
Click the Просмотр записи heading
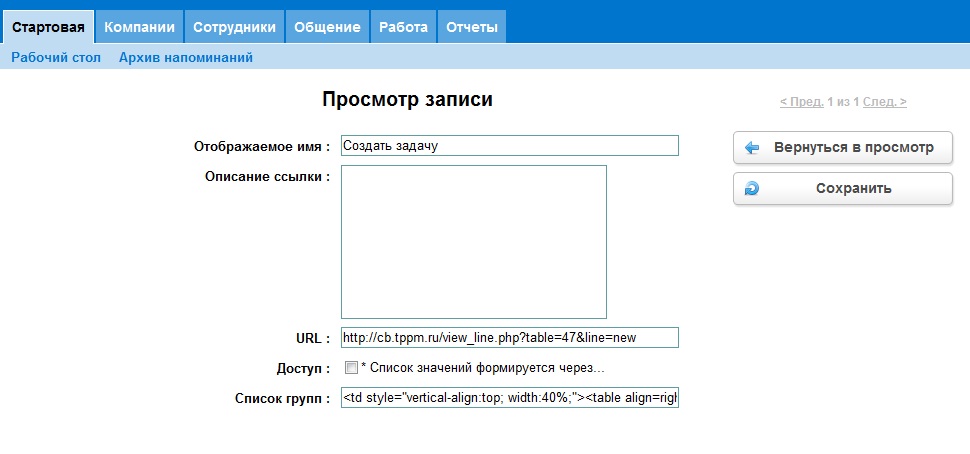tap(408, 100)
